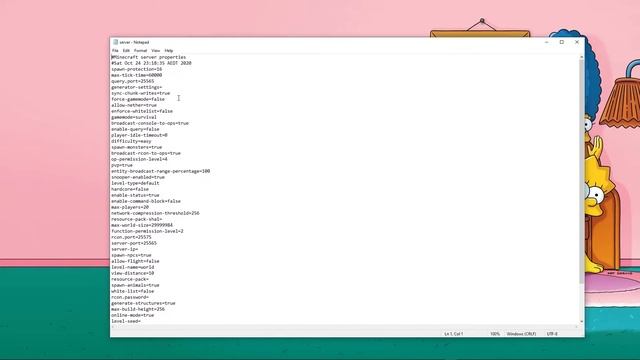Click the date comment line starting '#Sat Oct 24'
This screenshot has height=360, width=640.
click(x=151, y=63)
